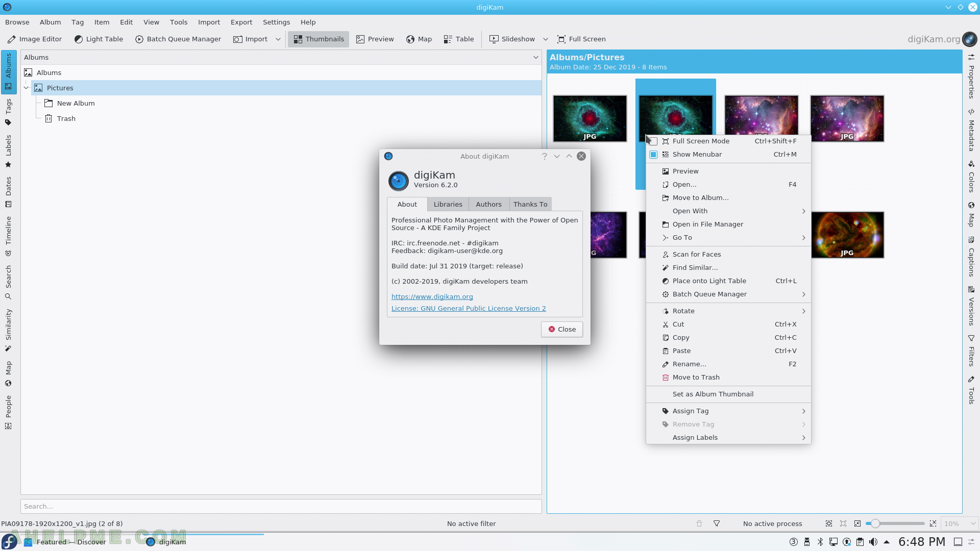980x551 pixels.
Task: Open the Albums panel header dropdown
Action: point(536,57)
